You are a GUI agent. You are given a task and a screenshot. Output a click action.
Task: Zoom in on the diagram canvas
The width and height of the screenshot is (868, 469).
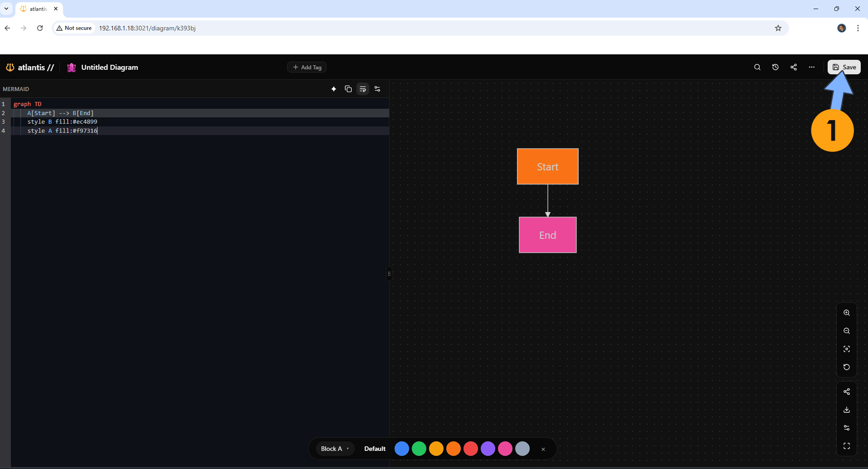coord(847,313)
